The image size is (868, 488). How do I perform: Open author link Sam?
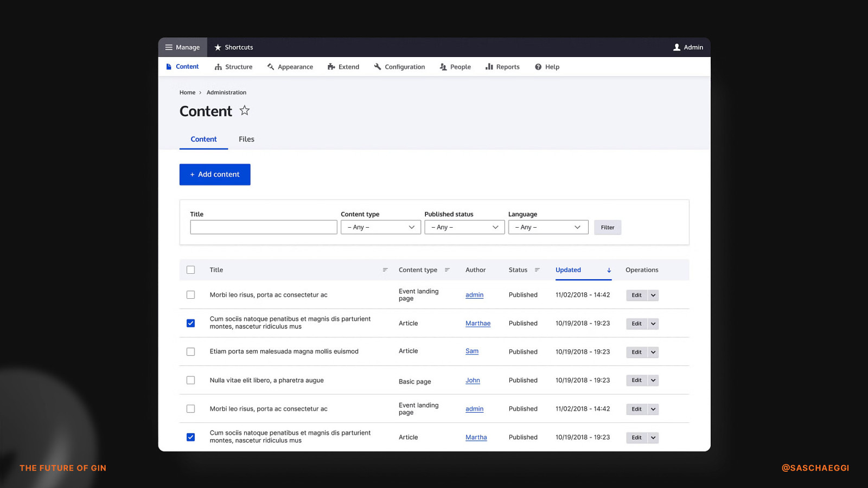click(x=472, y=351)
